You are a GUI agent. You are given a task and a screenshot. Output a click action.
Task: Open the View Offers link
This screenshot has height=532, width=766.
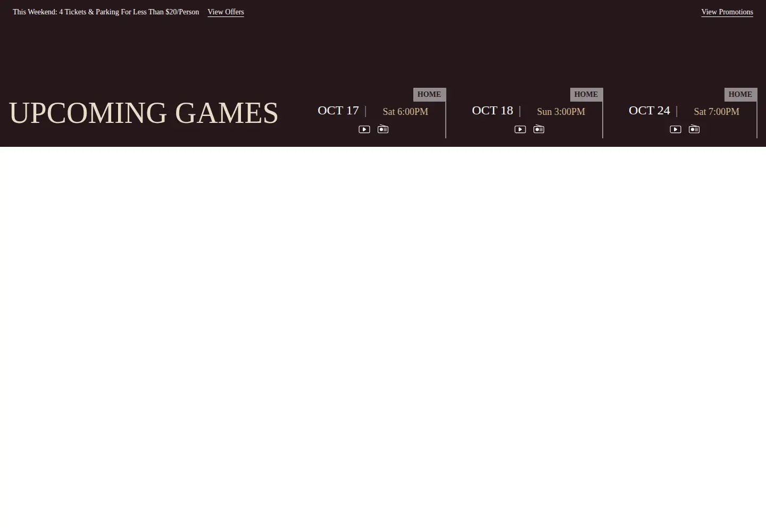[x=226, y=12]
